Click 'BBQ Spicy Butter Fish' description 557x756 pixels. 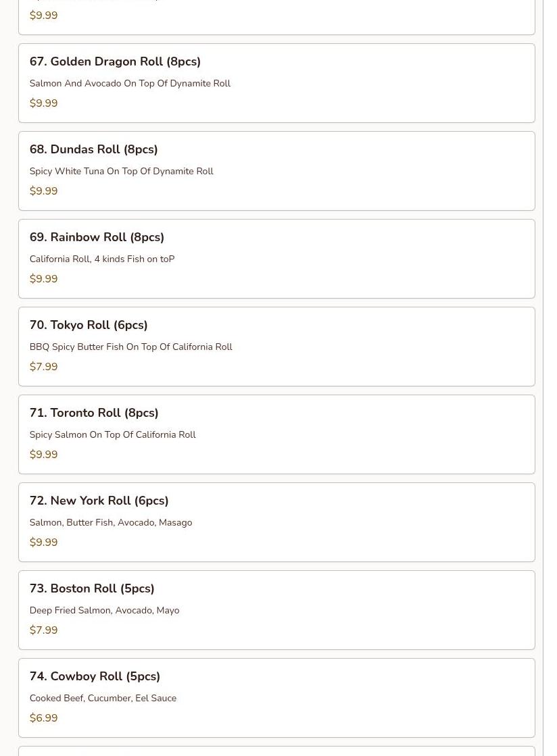tap(130, 347)
